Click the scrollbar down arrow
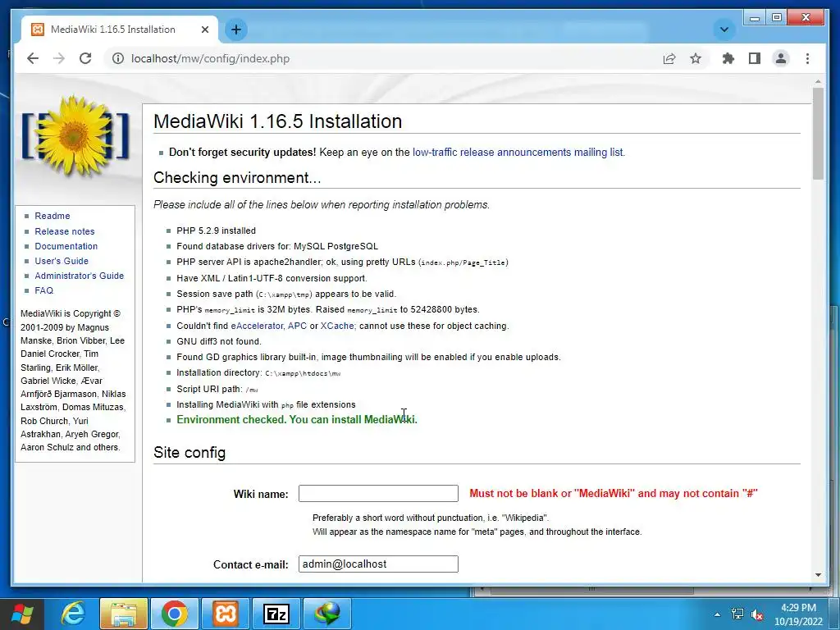This screenshot has width=840, height=630. pyautogui.click(x=818, y=575)
